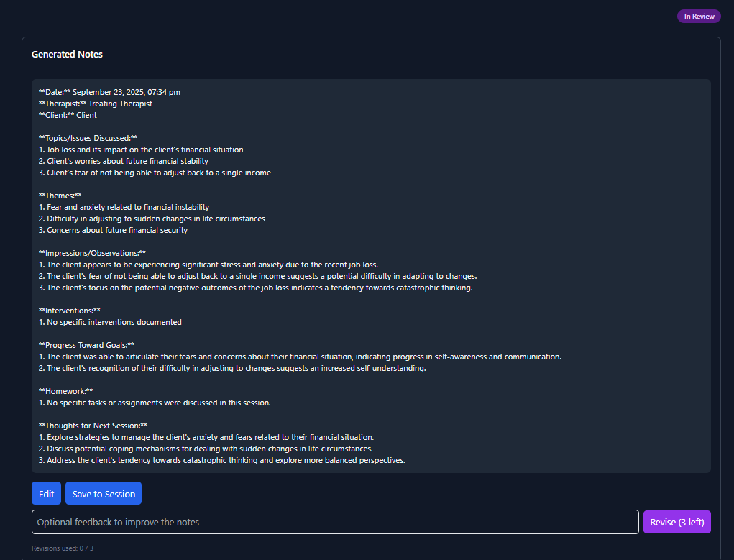Click the Therapist line in notes
The width and height of the screenshot is (734, 560).
pos(95,104)
